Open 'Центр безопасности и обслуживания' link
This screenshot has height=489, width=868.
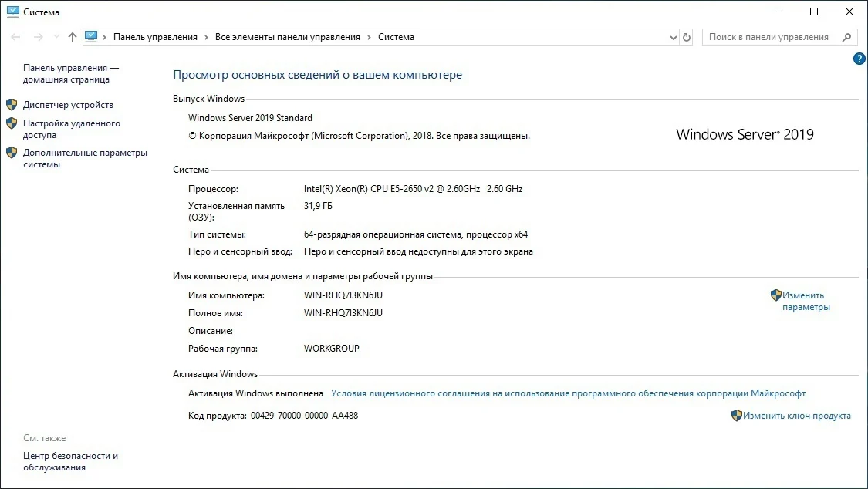point(70,461)
